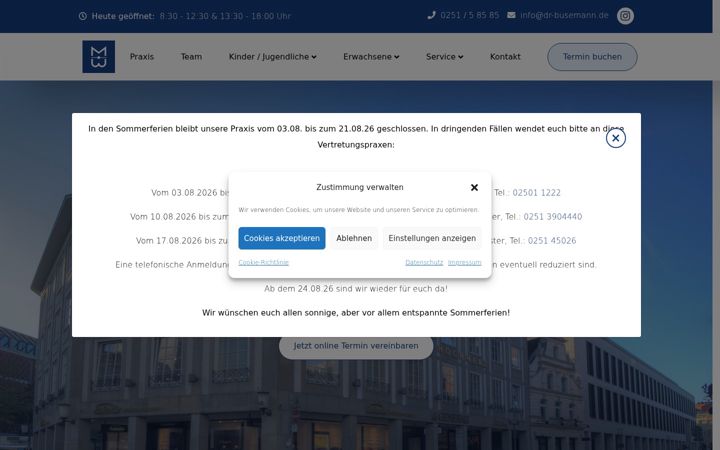Click the Termin buchen button
The width and height of the screenshot is (720, 450).
click(592, 57)
